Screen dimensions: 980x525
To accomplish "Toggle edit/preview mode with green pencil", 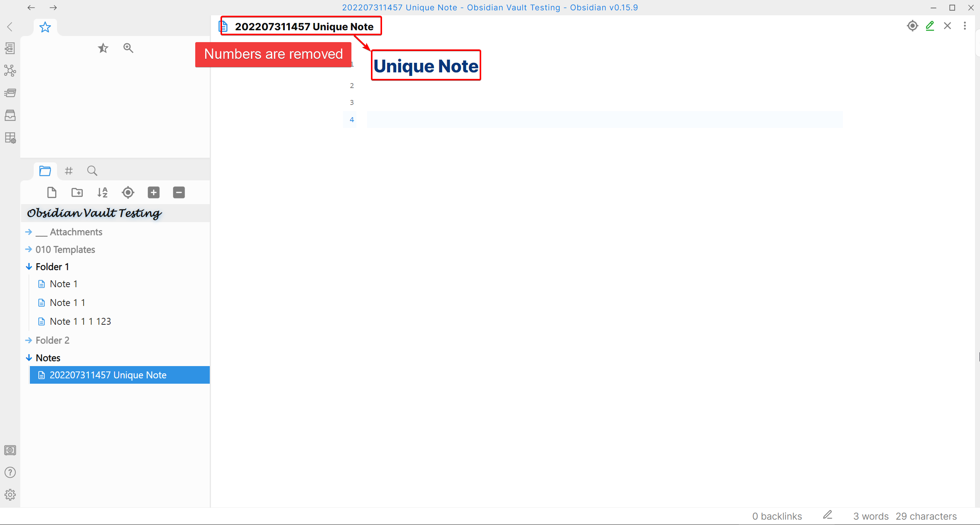I will [930, 26].
